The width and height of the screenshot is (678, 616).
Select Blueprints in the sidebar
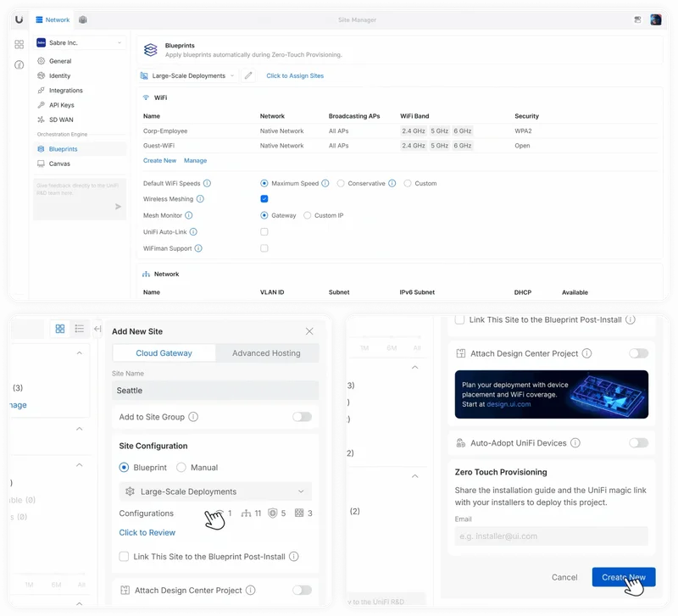(80, 149)
